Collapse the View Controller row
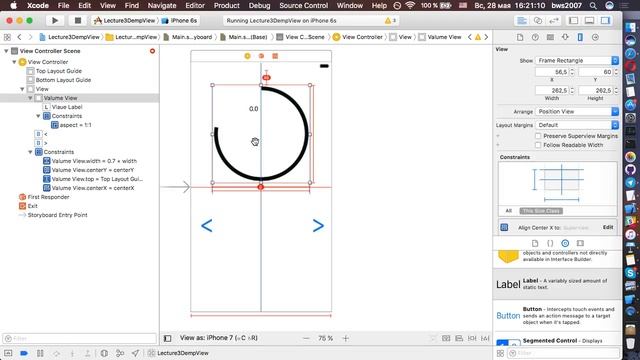Screen dimensions: 640x360 point(14,62)
